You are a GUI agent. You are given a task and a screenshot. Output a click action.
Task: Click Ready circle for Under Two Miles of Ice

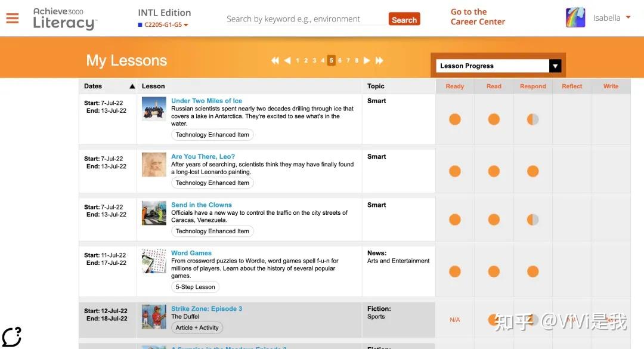pyautogui.click(x=454, y=119)
